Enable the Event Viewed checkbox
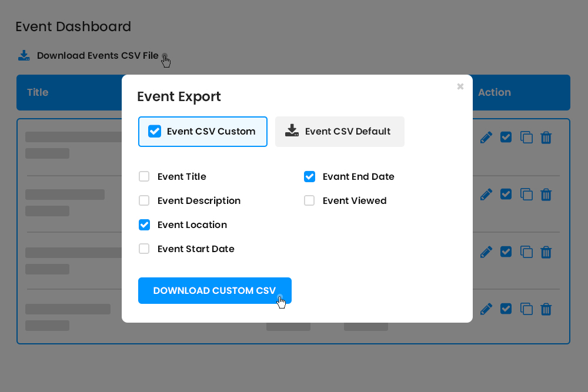This screenshot has width=588, height=392. coord(309,200)
